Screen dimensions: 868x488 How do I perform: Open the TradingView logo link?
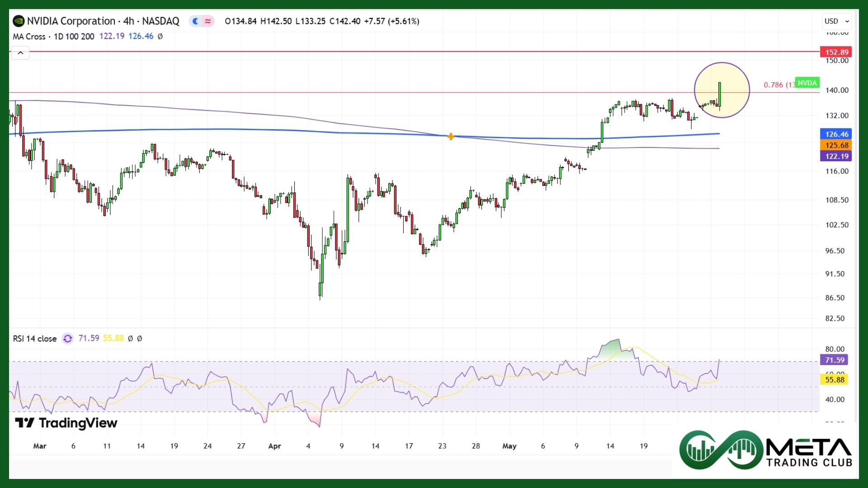click(66, 423)
